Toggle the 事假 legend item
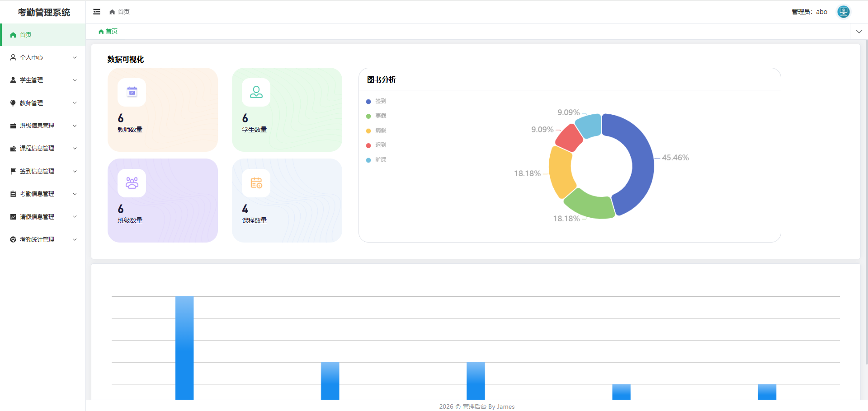This screenshot has width=868, height=411. point(376,116)
